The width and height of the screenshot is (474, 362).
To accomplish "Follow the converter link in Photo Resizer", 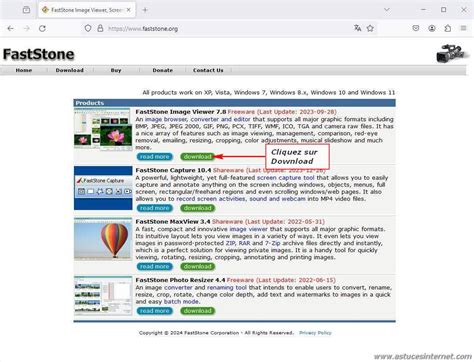I will coord(178,287).
